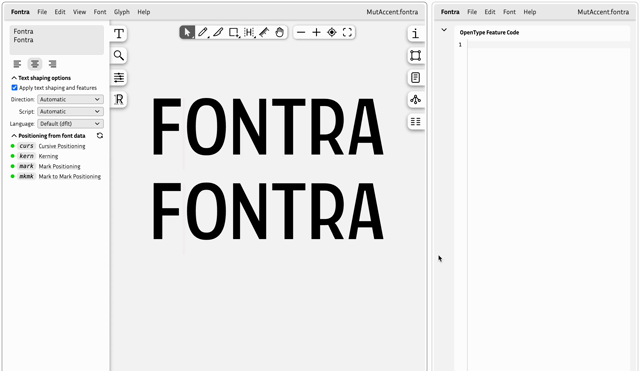Open the glyph search magnifier panel
The width and height of the screenshot is (640, 371).
click(x=119, y=56)
